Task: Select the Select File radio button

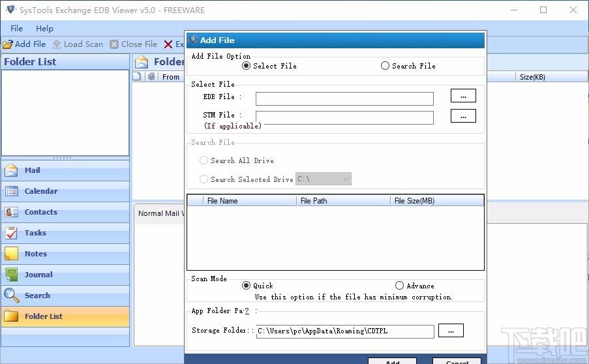Action: pyautogui.click(x=246, y=66)
